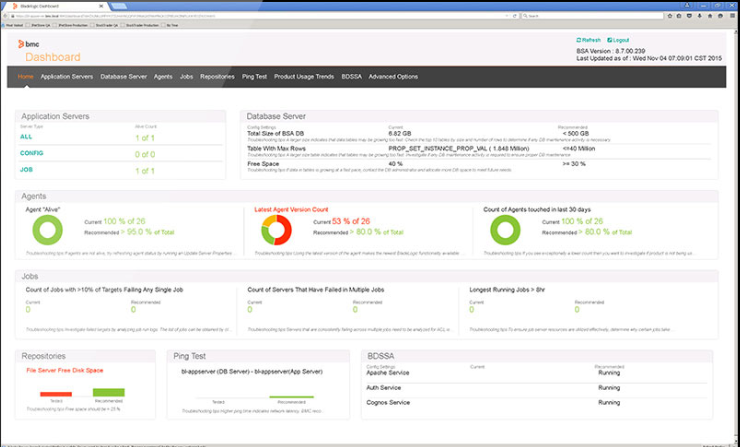Click the bmc logo
The height and width of the screenshot is (447, 740).
coord(29,44)
